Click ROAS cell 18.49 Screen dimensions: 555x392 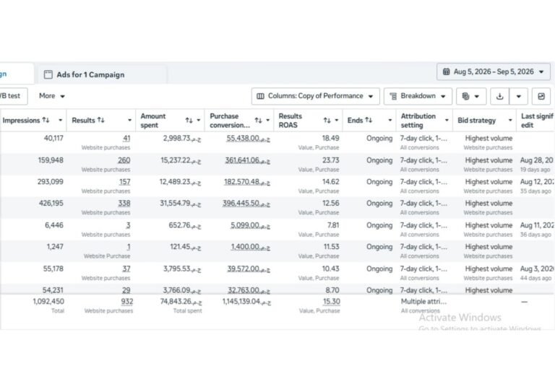coord(330,139)
